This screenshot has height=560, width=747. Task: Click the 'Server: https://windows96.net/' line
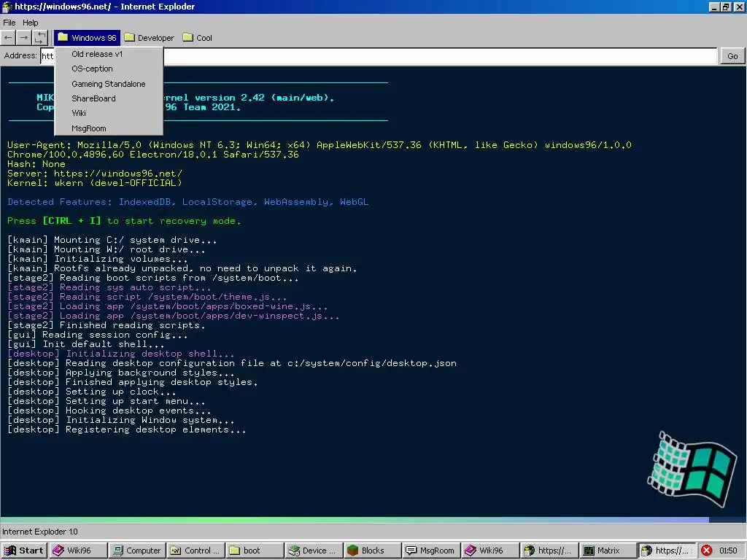(94, 174)
